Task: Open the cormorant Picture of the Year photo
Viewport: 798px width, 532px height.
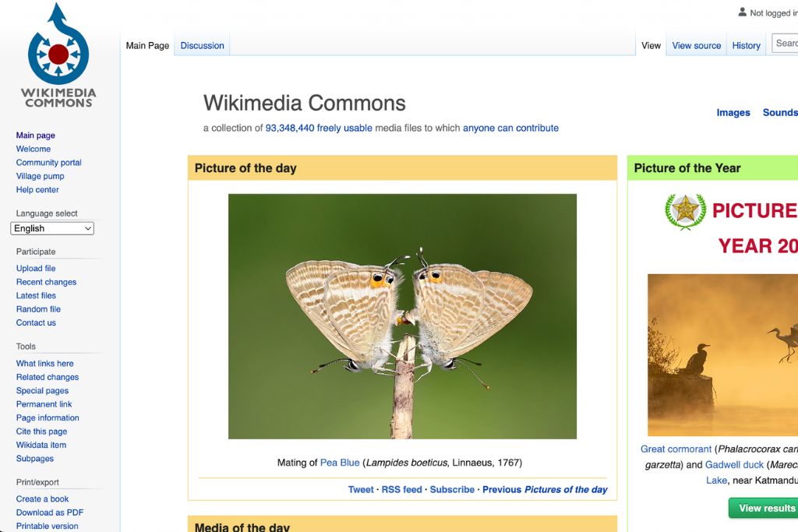Action: pyautogui.click(x=722, y=354)
